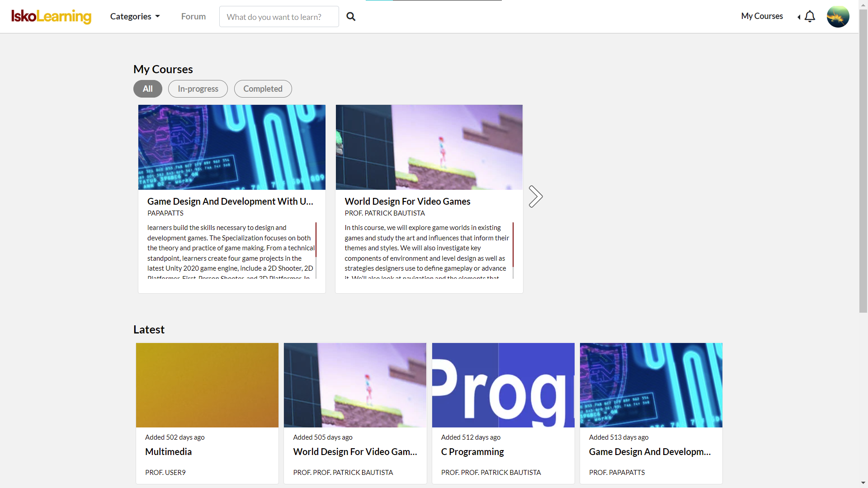Viewport: 868px width, 488px height.
Task: Open 'World Design For Video Games' title in My Courses
Action: tap(407, 202)
